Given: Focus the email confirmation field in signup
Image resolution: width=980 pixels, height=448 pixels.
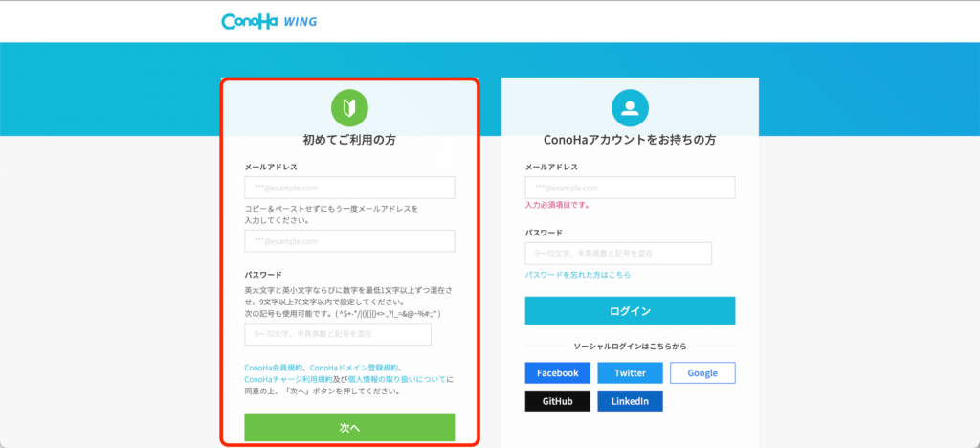Looking at the screenshot, I should point(349,241).
